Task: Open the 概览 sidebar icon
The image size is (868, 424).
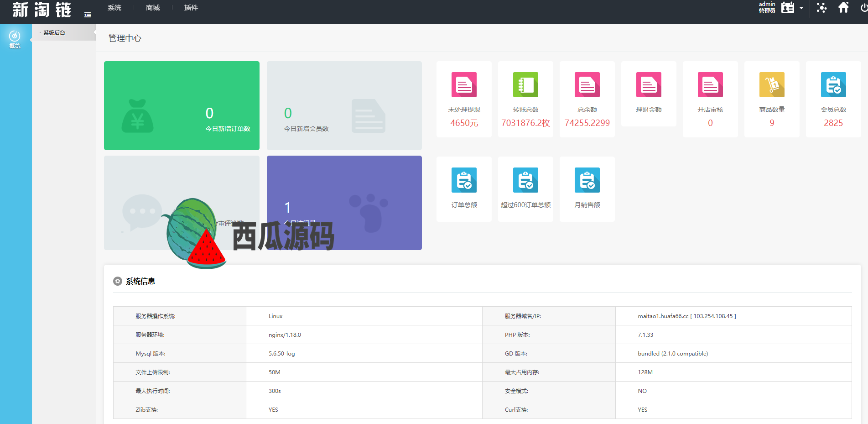Action: (15, 39)
